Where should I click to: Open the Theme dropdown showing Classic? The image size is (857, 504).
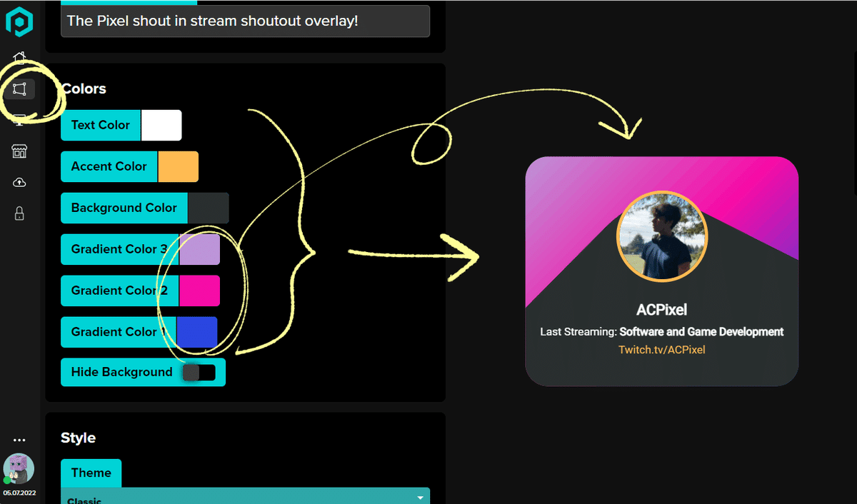(245, 496)
